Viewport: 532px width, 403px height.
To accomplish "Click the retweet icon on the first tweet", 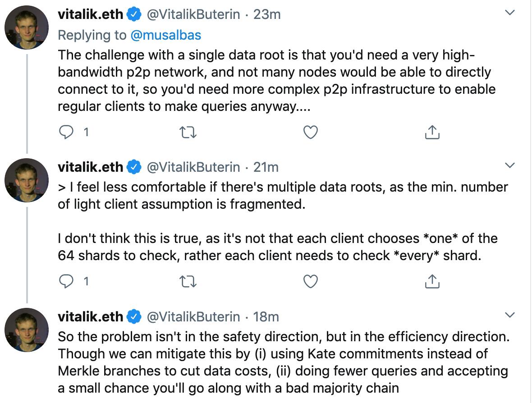I will click(x=188, y=132).
